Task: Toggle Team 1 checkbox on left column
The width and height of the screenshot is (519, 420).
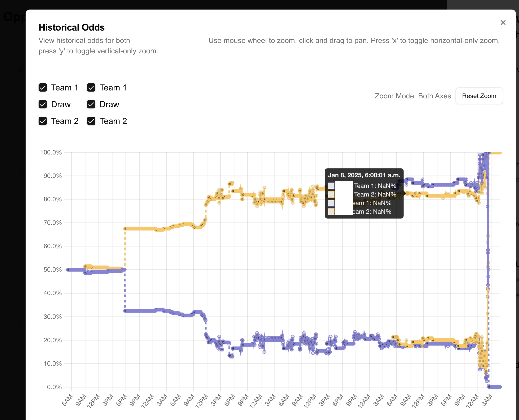Action: (43, 88)
